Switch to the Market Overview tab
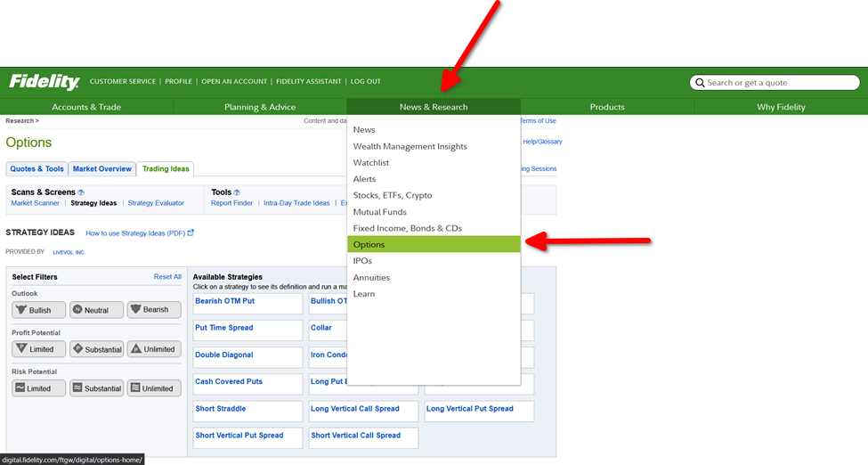The height and width of the screenshot is (465, 868). click(x=102, y=168)
